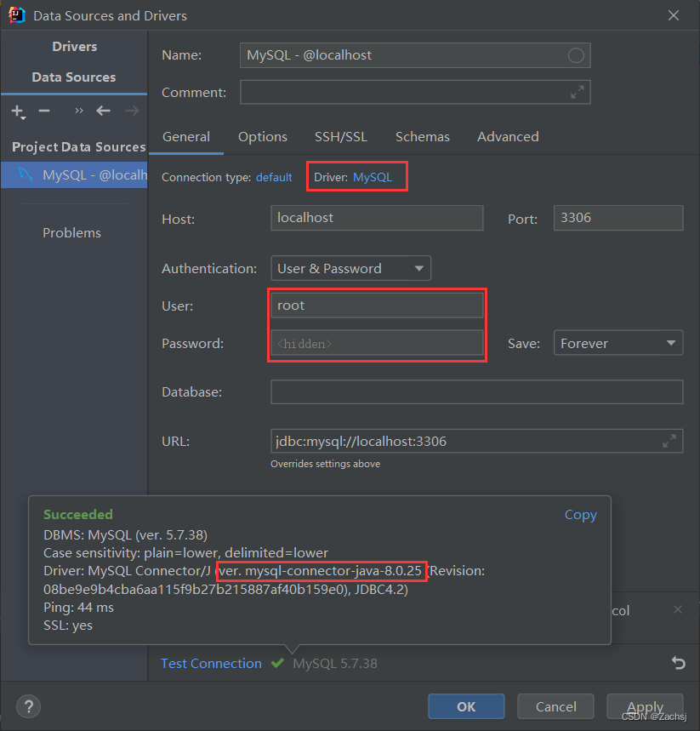The image size is (700, 731).
Task: Show more toolbar actions chevrons
Action: (x=79, y=111)
